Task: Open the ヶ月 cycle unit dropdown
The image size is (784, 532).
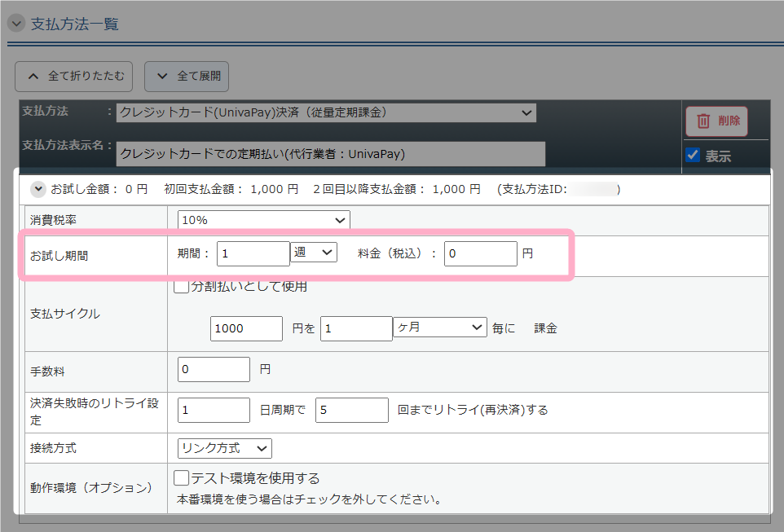Action: click(440, 327)
